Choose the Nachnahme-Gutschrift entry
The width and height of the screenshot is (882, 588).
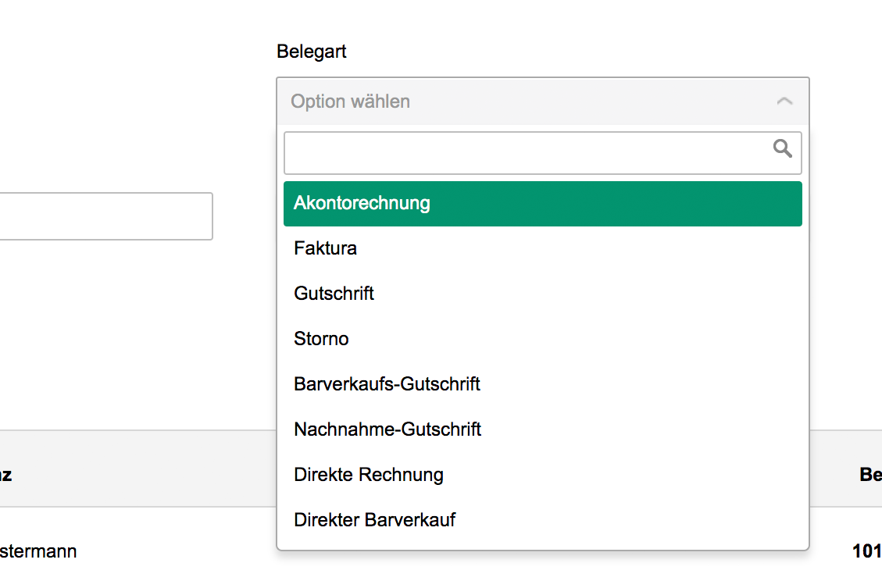tap(387, 430)
